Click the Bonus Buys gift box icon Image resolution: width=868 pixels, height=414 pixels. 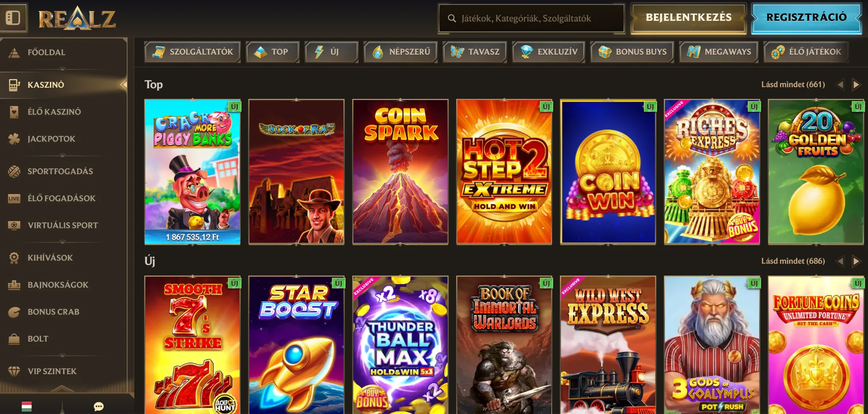(x=605, y=52)
